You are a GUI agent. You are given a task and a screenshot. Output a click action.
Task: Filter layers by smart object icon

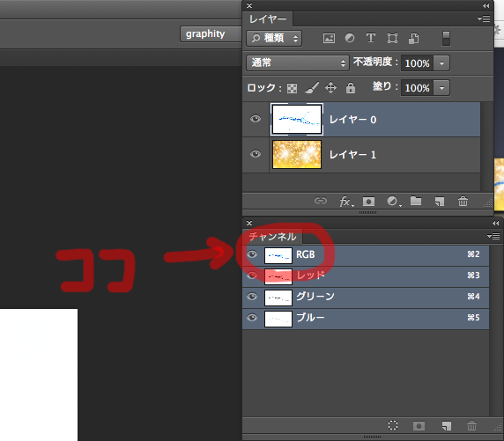(413, 38)
